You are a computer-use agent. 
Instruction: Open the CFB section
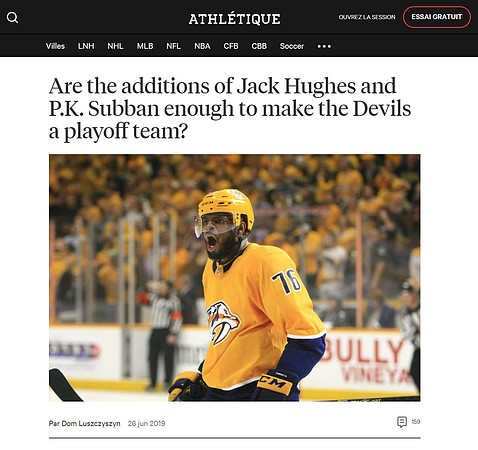click(231, 46)
